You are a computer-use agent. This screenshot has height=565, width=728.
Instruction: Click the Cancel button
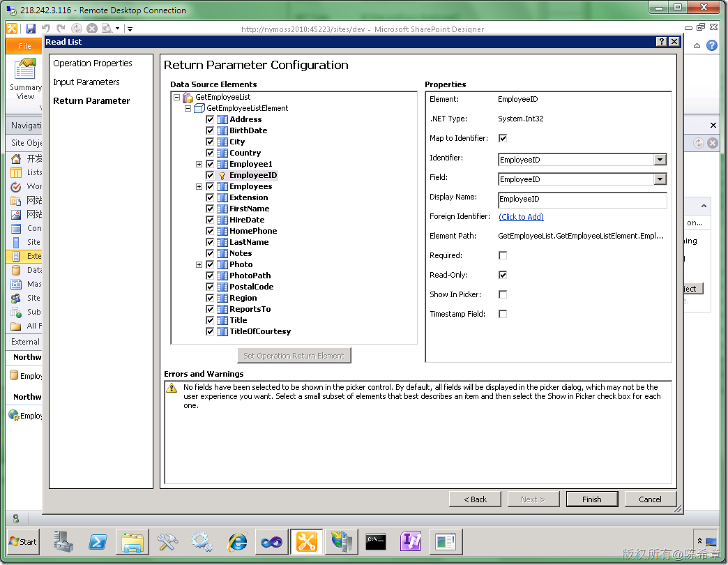[x=650, y=499]
